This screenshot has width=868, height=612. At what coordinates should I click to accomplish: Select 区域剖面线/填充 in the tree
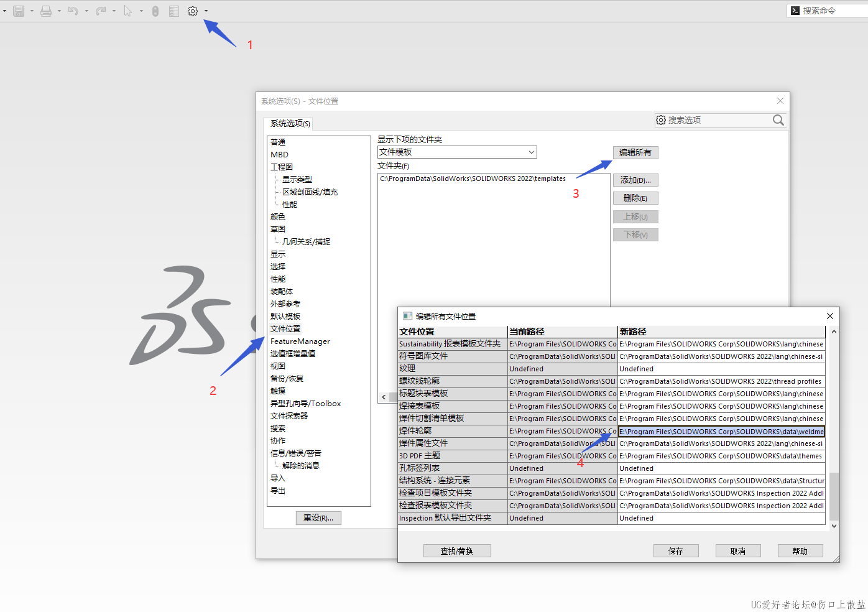pos(310,192)
